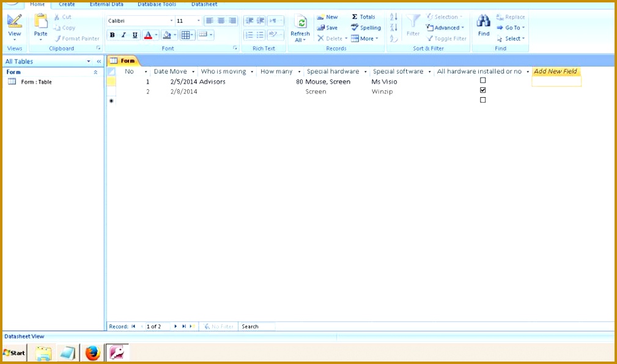The width and height of the screenshot is (617, 364).
Task: Collapse navigation pane with shutter button
Action: (99, 61)
